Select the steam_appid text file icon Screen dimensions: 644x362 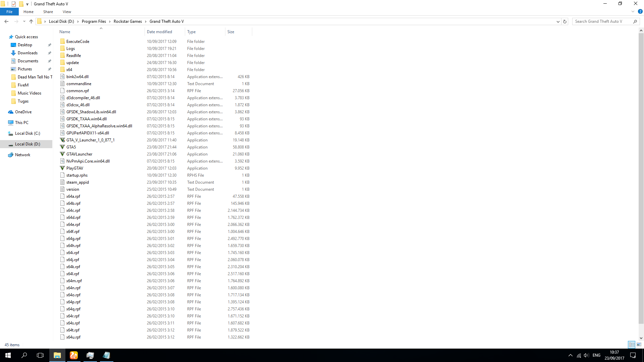[62, 182]
